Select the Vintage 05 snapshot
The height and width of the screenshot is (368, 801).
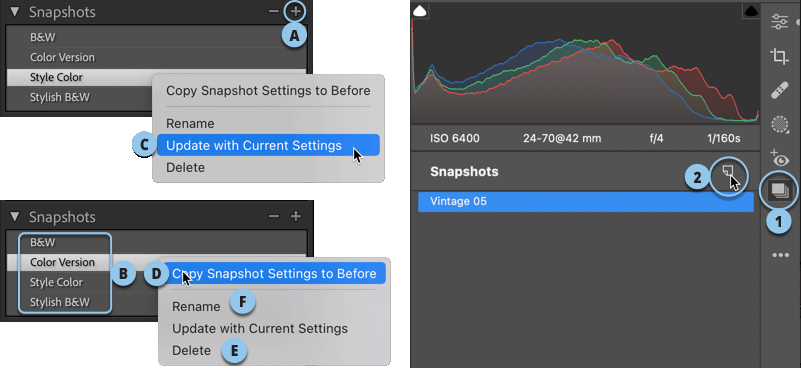586,201
